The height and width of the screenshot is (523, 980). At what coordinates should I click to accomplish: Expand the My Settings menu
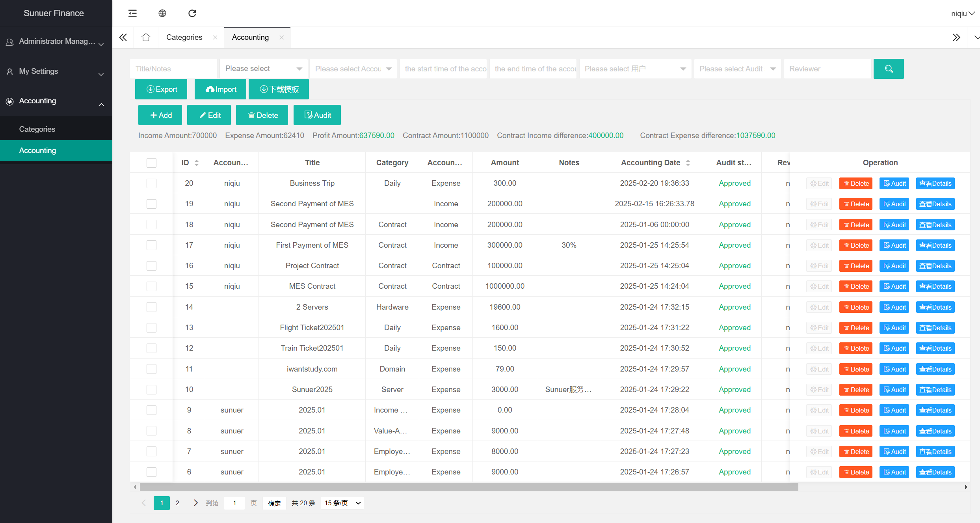56,71
